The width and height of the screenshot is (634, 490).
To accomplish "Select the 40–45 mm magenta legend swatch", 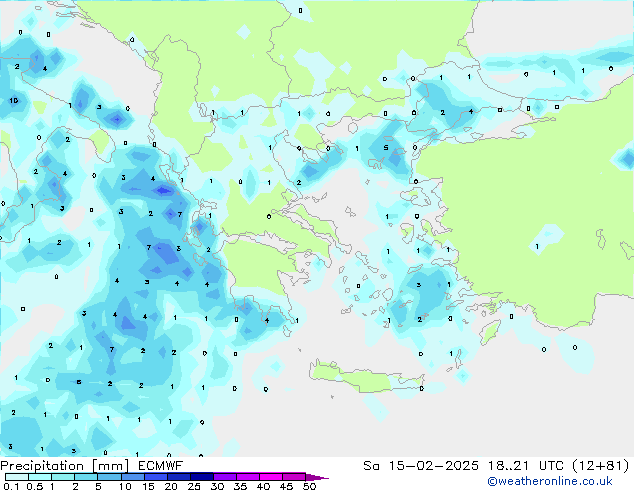I will (x=271, y=477).
